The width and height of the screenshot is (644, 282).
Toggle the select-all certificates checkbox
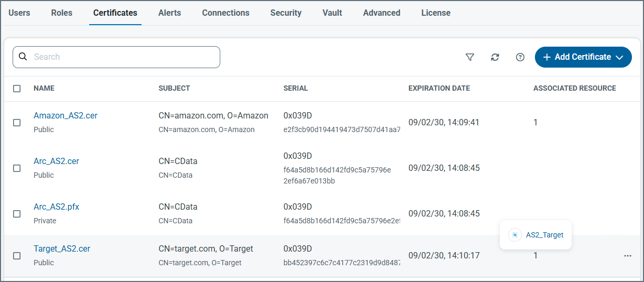(x=17, y=89)
